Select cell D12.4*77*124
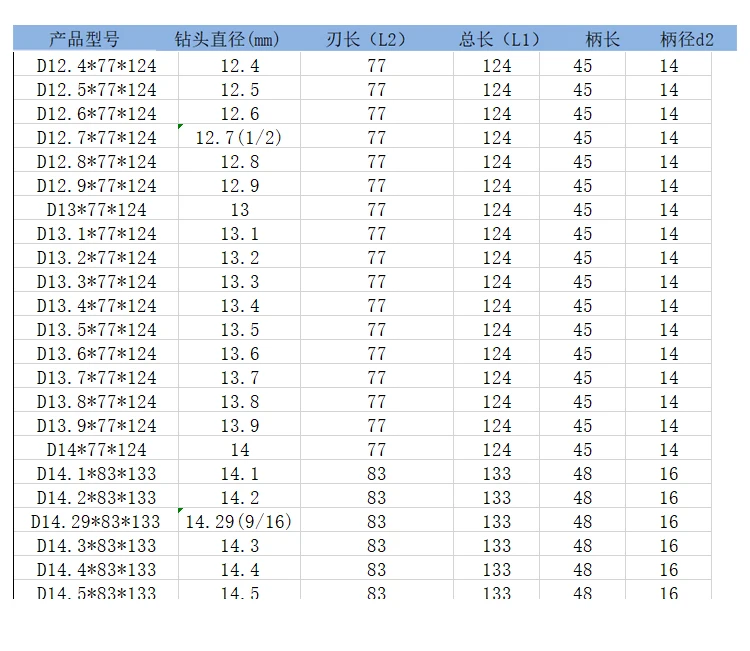Screen dimensions: 750x651 tap(96, 66)
